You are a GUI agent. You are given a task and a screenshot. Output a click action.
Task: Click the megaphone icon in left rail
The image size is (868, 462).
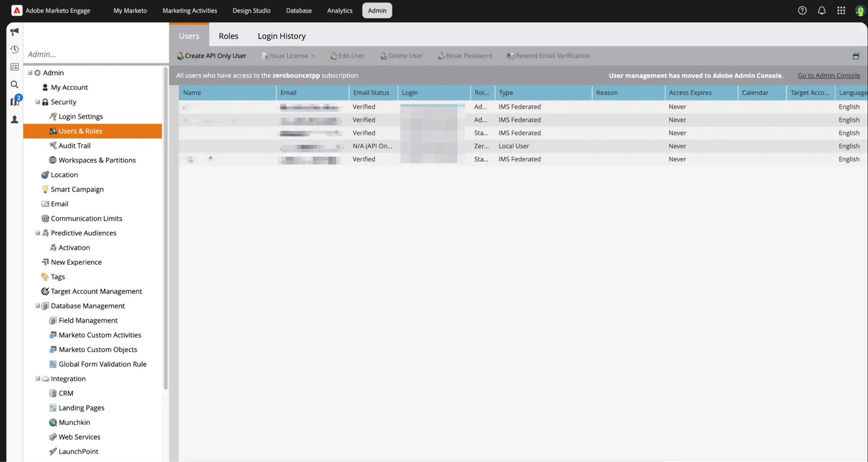pos(14,32)
